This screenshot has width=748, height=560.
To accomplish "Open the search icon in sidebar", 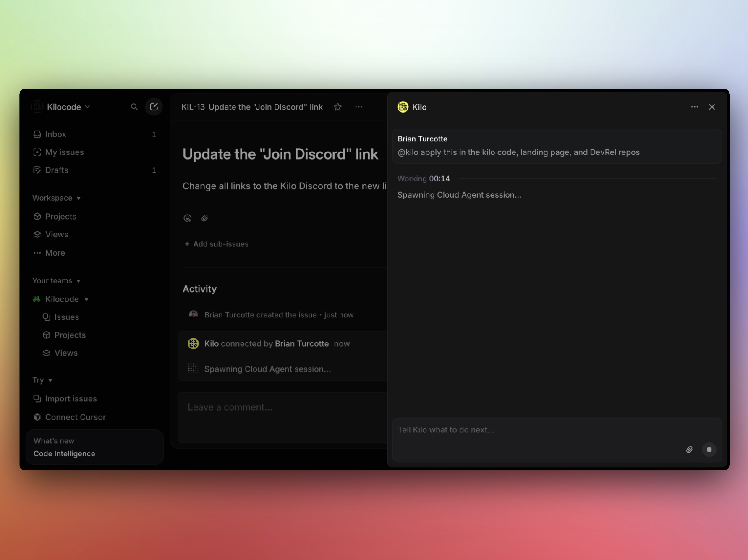I will point(134,107).
